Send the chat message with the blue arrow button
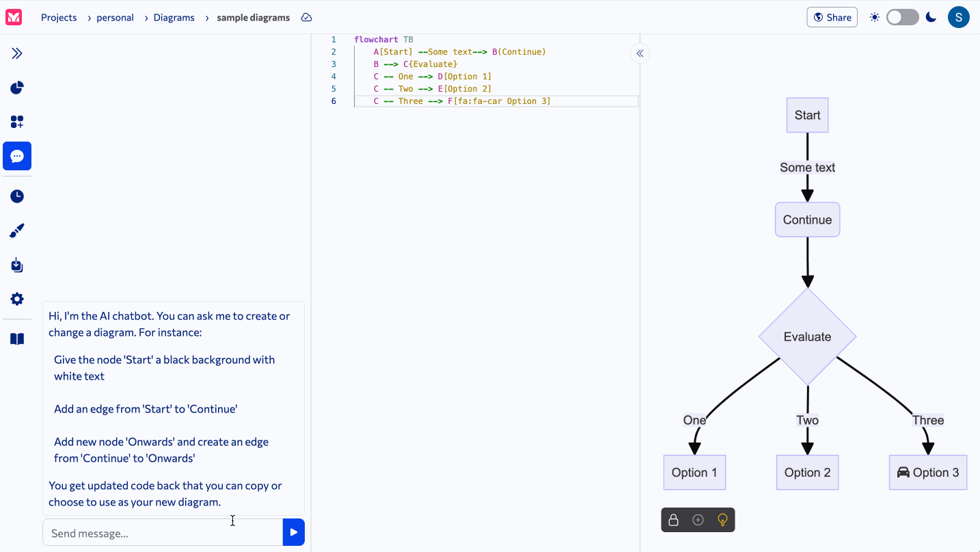 point(293,532)
